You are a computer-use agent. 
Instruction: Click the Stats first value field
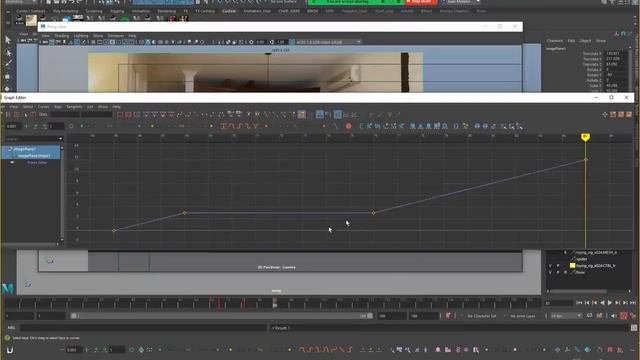tap(64, 115)
